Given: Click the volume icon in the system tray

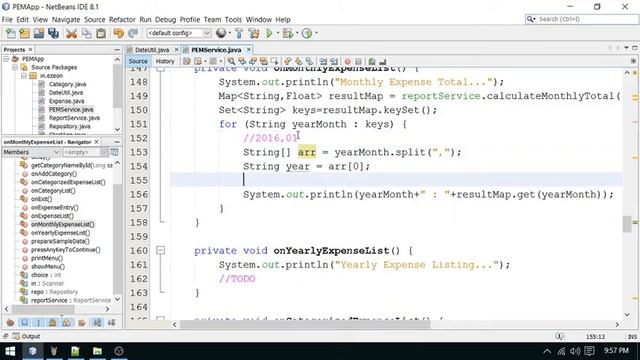Looking at the screenshot, I should [x=575, y=351].
